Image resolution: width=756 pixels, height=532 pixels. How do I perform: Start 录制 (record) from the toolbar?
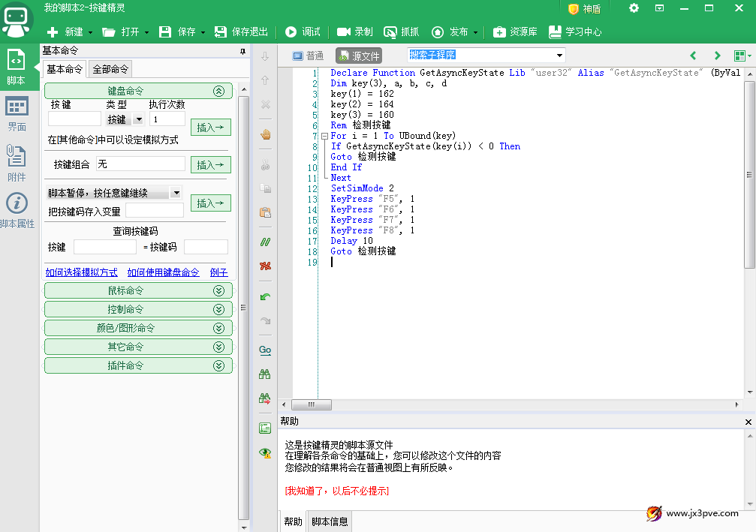point(355,32)
